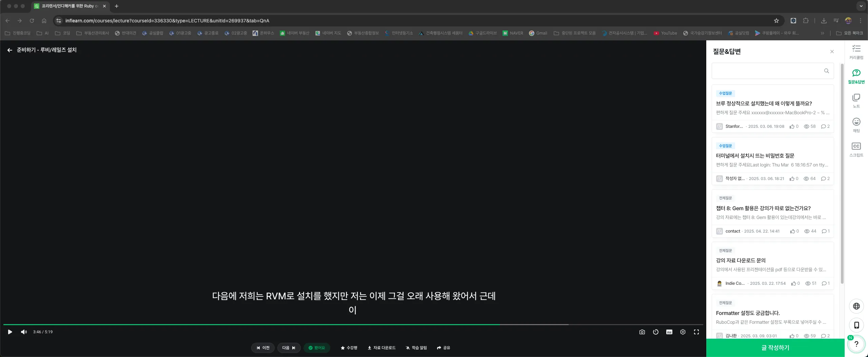
Task: Open the 부동산관리회사 bookmarks folder
Action: (x=93, y=33)
